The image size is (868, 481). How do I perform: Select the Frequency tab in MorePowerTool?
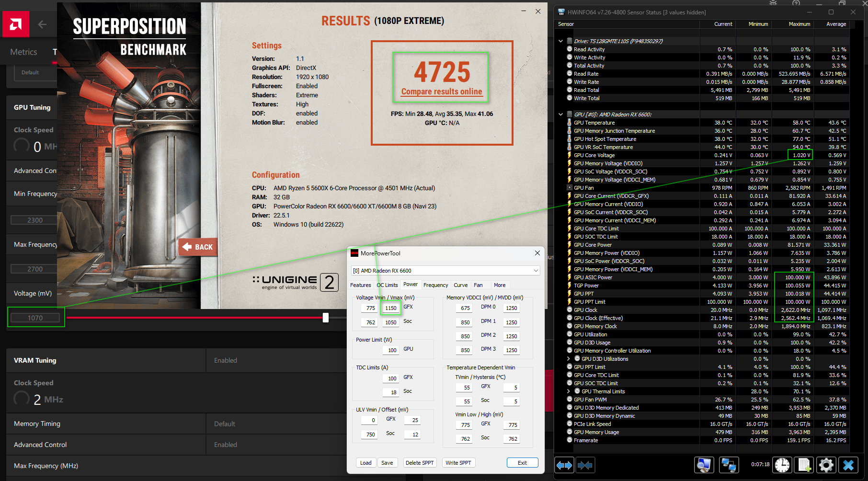point(435,285)
